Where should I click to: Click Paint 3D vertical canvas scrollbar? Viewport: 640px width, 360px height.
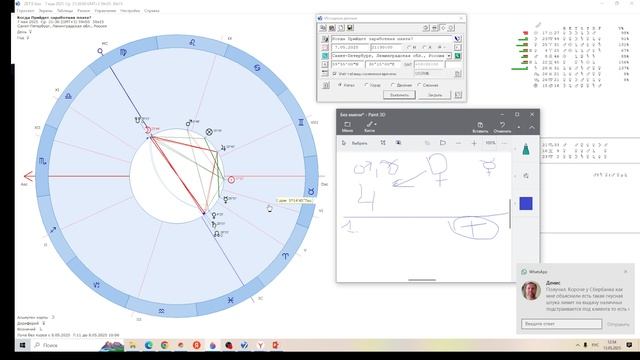click(x=510, y=214)
